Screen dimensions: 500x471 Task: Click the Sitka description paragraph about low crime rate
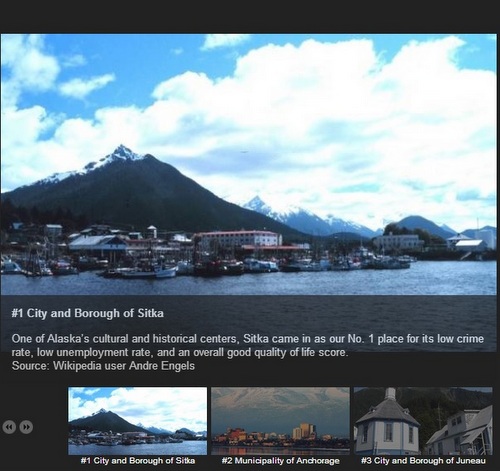(248, 345)
